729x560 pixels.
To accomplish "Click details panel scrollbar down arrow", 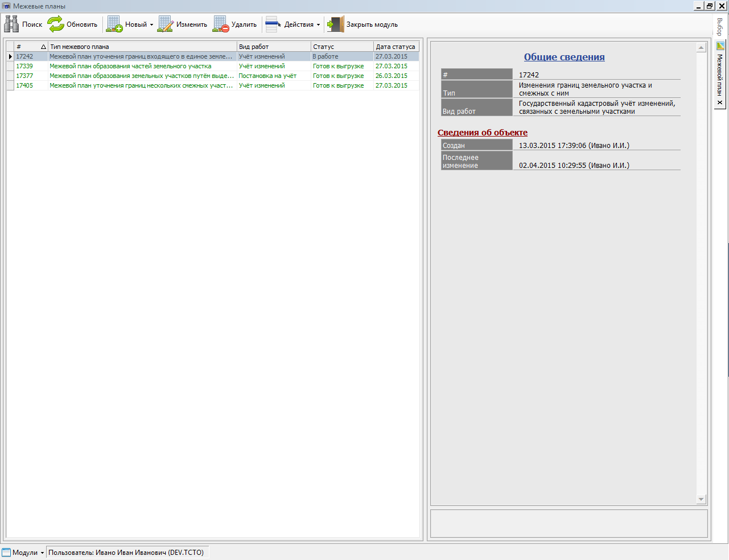I will [x=701, y=500].
